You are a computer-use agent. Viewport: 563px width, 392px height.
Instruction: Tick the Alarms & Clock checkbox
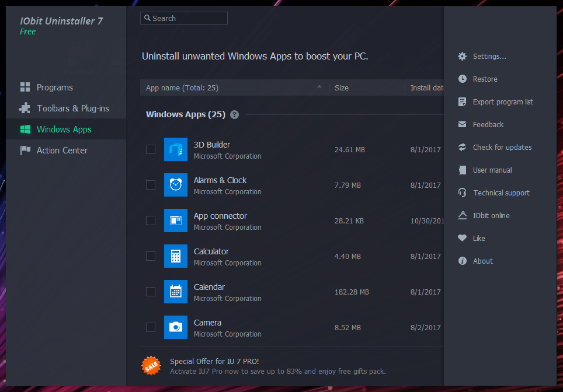[x=151, y=185]
